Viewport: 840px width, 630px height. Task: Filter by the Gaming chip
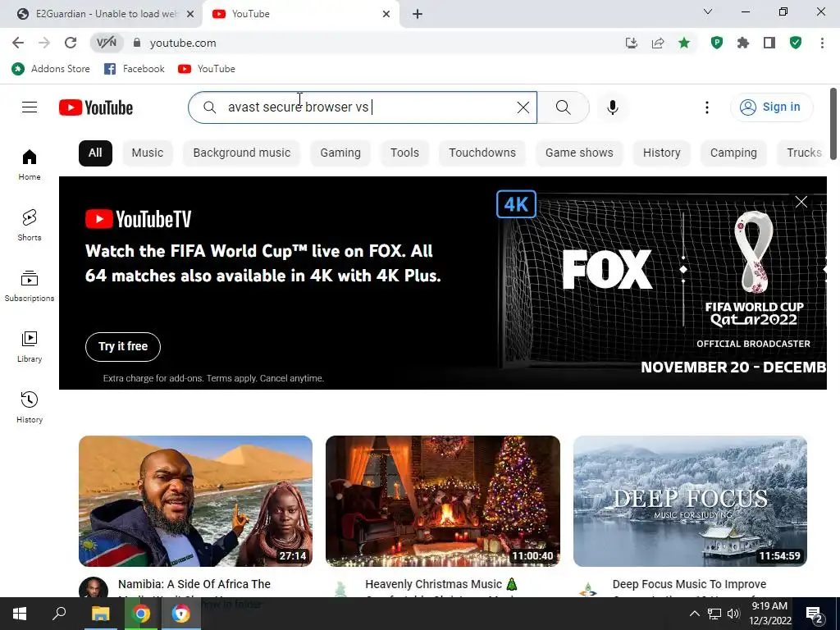(x=340, y=153)
